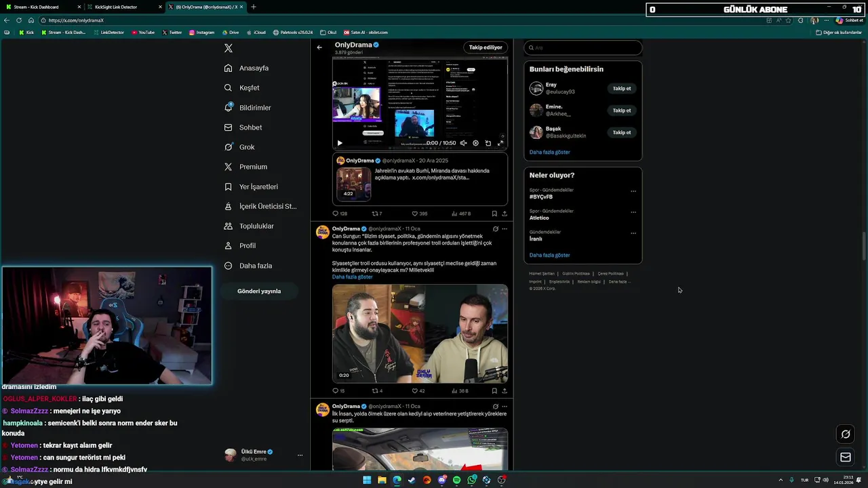This screenshot has height=488, width=868.
Task: Play the video in top post
Action: tap(340, 143)
